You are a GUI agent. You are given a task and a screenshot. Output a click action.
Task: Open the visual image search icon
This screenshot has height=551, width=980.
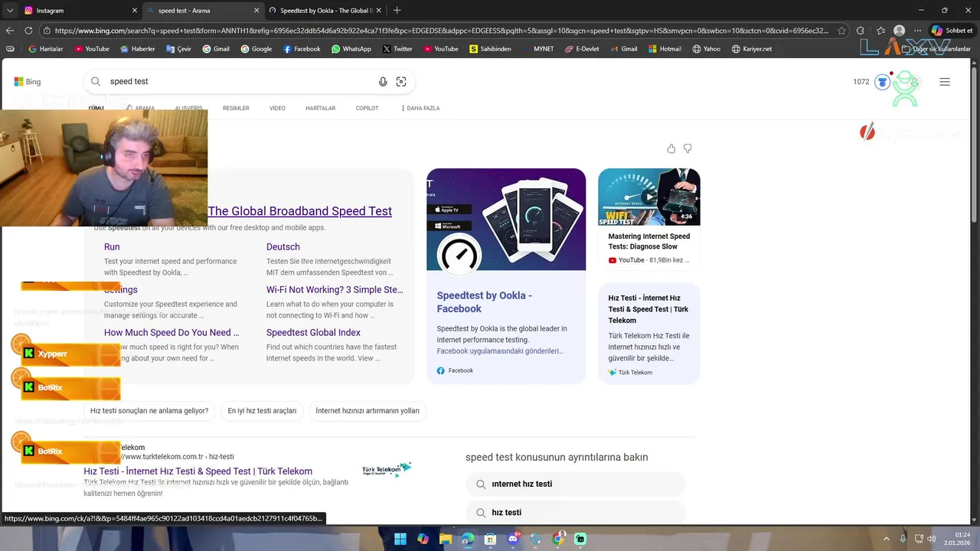coord(401,82)
